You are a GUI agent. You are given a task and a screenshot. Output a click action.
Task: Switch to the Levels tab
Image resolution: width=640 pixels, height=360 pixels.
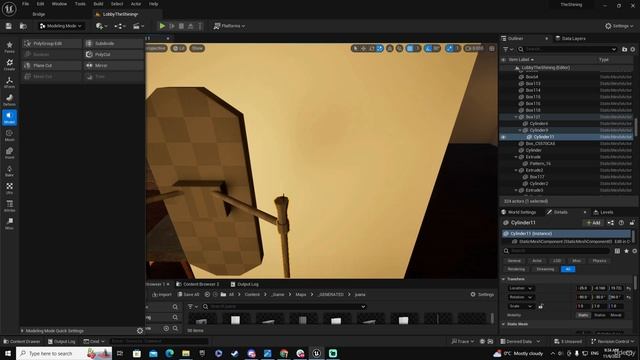[603, 212]
